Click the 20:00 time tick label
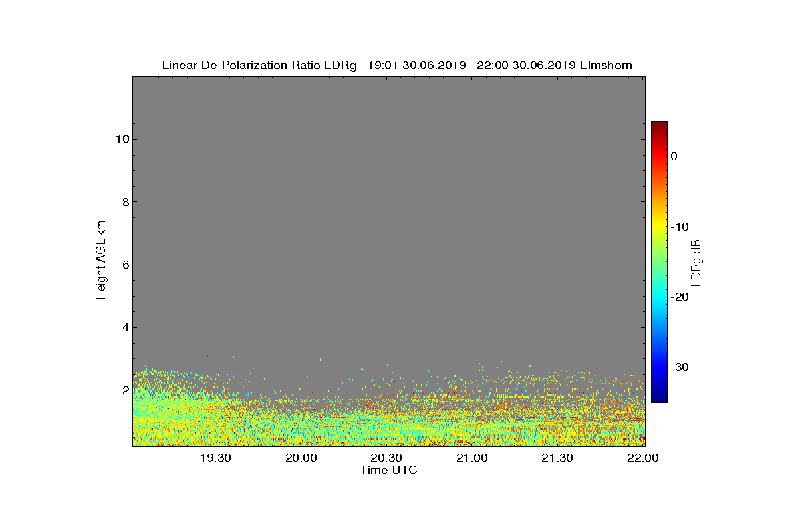This screenshot has height=532, width=798. coord(301,458)
